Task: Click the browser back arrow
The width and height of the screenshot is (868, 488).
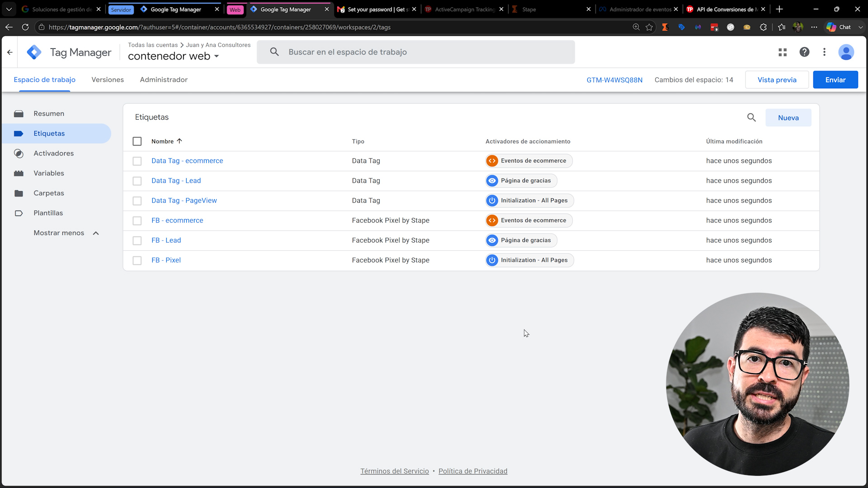Action: click(x=9, y=27)
